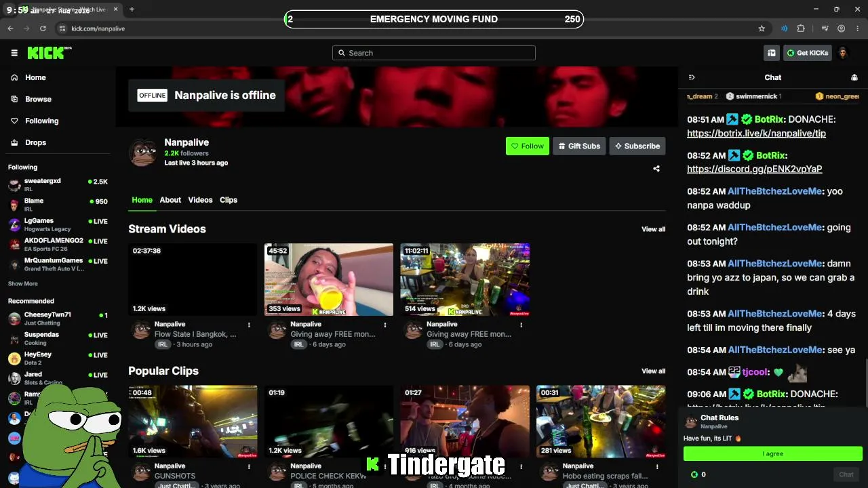Screen dimensions: 868x488
Task: Open the browser media controls icon
Action: click(825, 28)
